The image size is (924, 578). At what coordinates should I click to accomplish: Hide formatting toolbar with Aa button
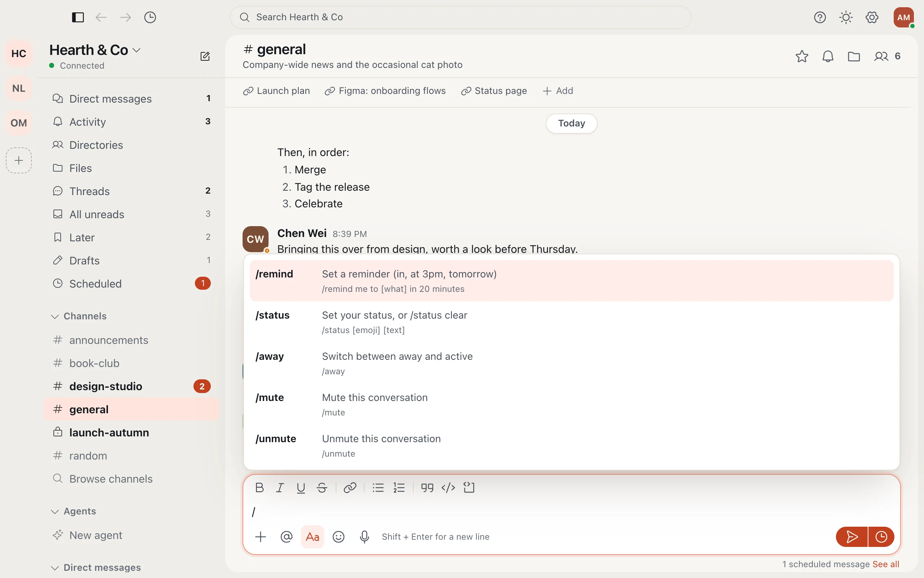312,537
